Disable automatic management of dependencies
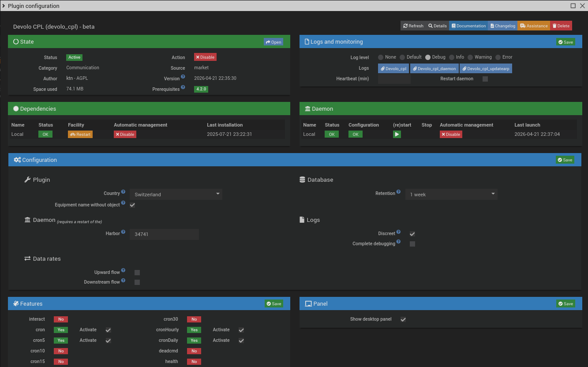The width and height of the screenshot is (588, 367). (125, 135)
